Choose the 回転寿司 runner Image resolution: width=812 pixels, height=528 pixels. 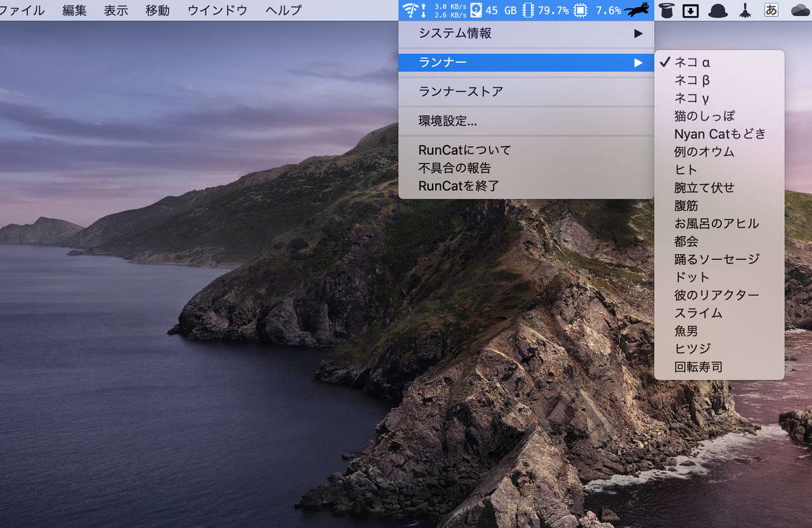[698, 367]
